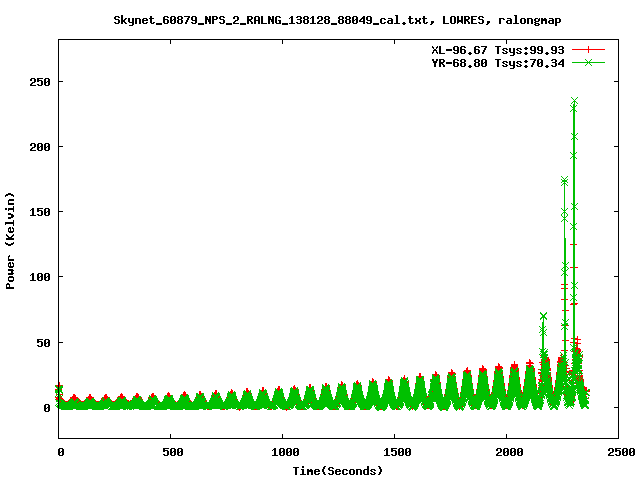Click the y-axis tick label 50

pyautogui.click(x=43, y=343)
